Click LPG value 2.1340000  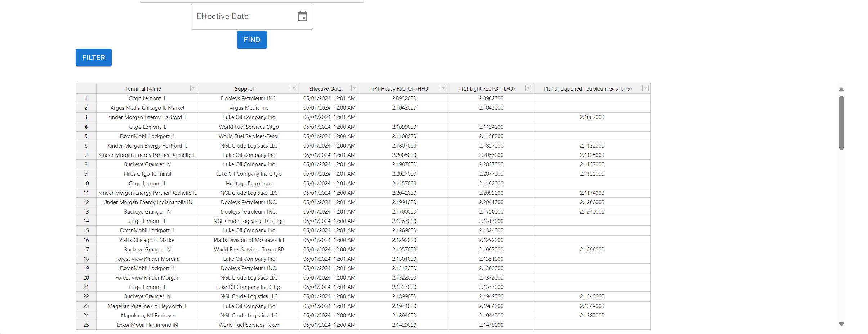coord(592,296)
